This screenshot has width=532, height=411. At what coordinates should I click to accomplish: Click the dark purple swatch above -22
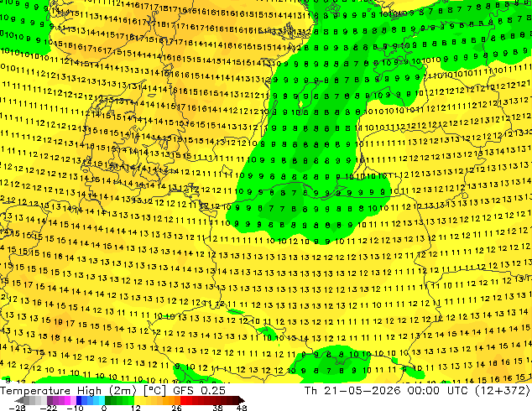pyautogui.click(x=50, y=400)
